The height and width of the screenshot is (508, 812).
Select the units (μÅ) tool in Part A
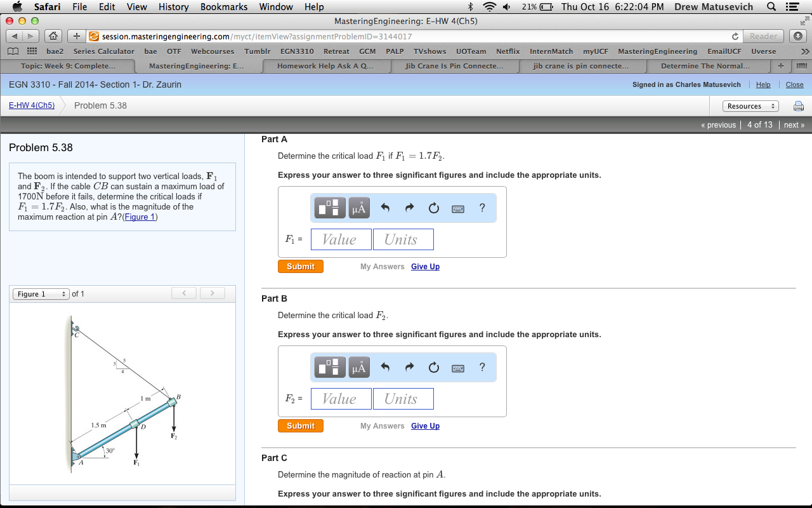tap(358, 208)
